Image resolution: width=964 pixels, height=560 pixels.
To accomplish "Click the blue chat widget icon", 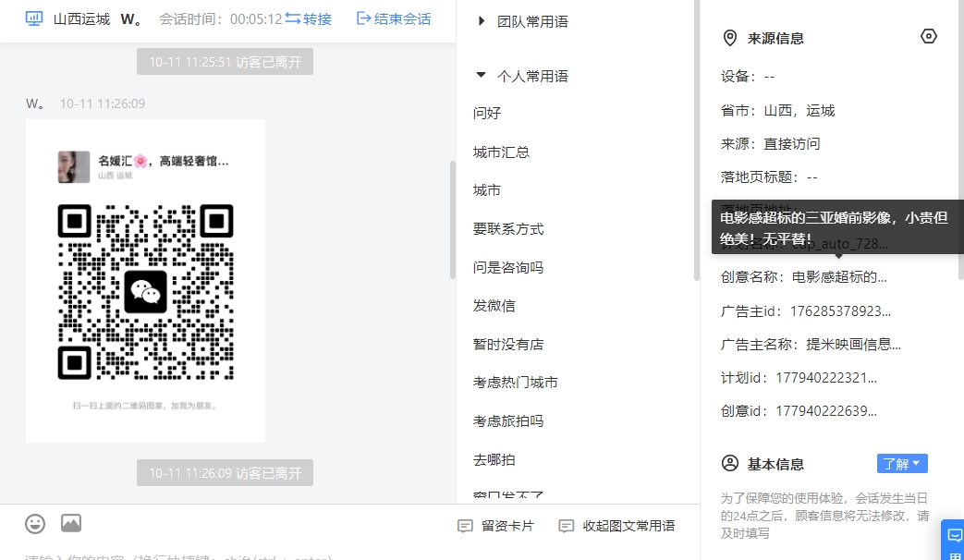I will 955,535.
